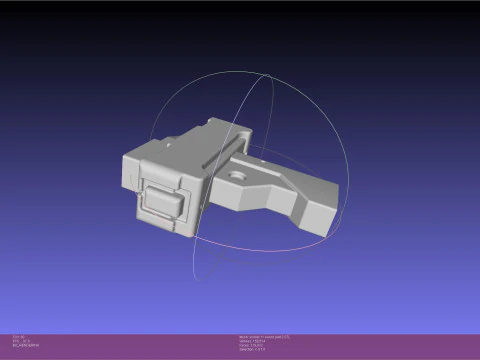Select the Faces count line in the info overlay

251,345
